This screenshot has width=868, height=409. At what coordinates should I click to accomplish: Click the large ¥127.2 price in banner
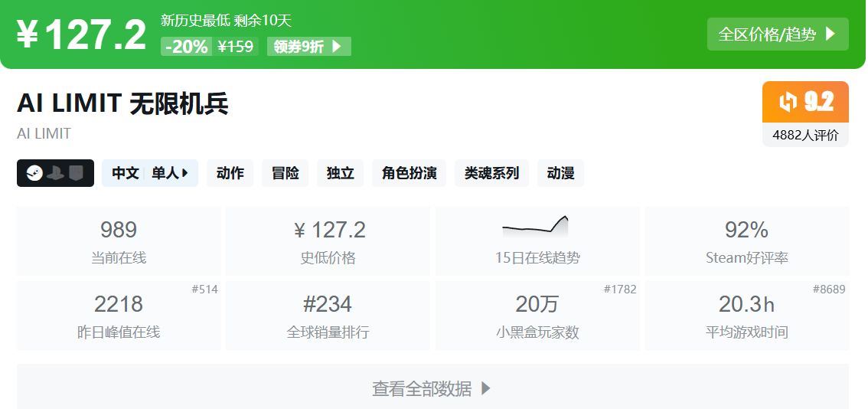coord(81,34)
